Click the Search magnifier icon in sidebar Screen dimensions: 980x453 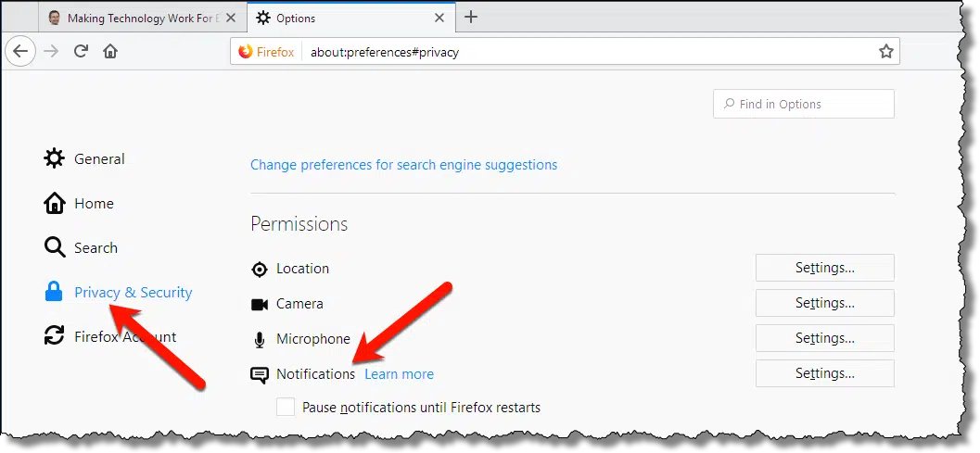pyautogui.click(x=55, y=248)
